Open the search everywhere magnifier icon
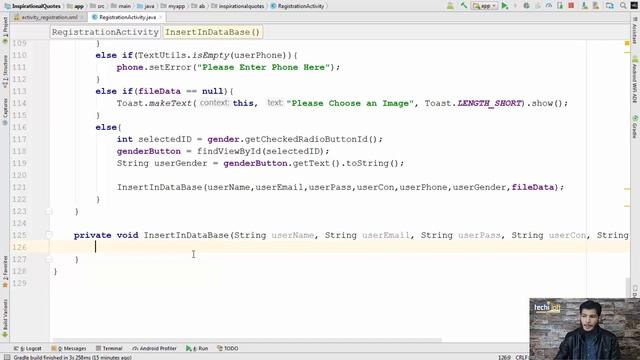640x360 pixels. point(623,6)
